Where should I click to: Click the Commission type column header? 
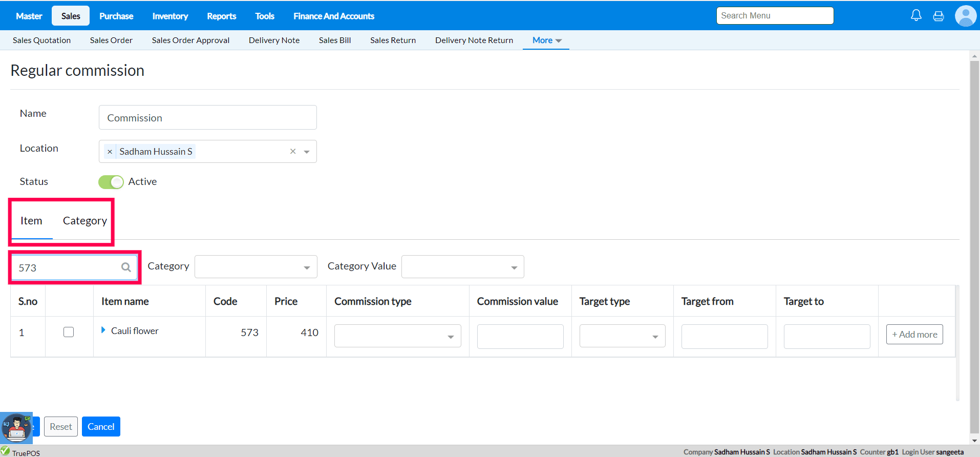coord(373,301)
